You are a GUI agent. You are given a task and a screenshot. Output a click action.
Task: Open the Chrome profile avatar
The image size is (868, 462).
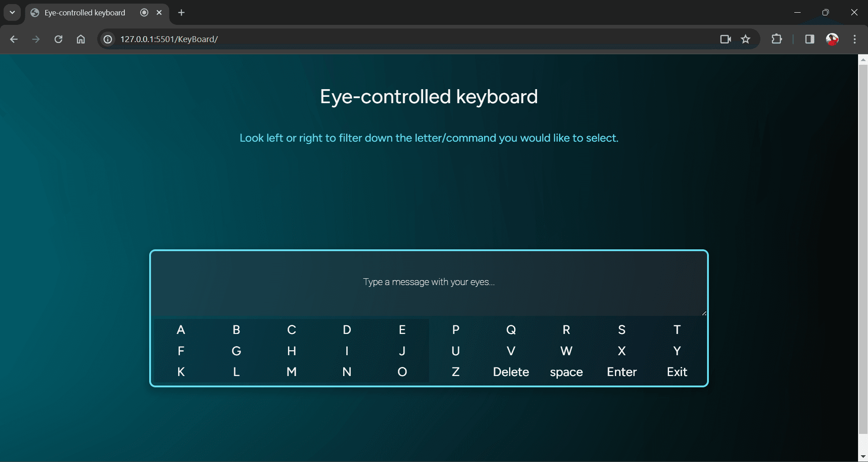click(832, 39)
